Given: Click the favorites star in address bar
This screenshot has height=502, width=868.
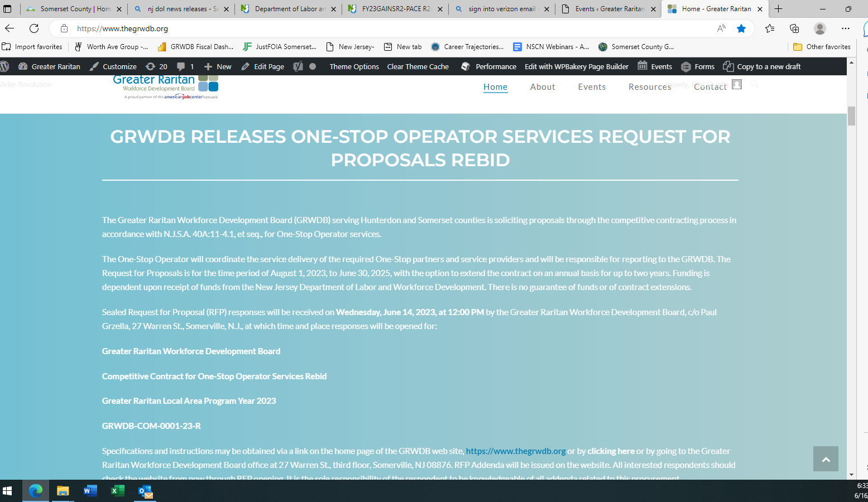Looking at the screenshot, I should (x=741, y=28).
